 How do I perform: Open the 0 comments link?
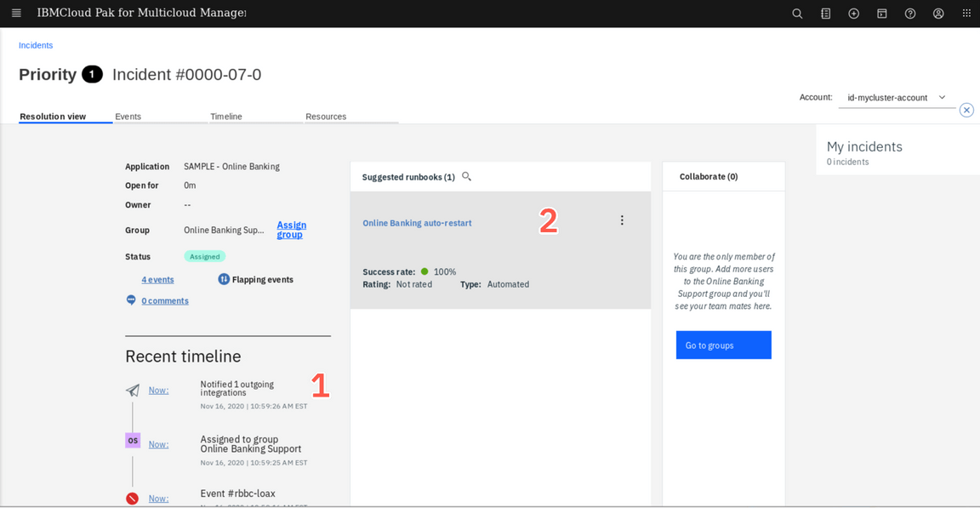pos(165,300)
